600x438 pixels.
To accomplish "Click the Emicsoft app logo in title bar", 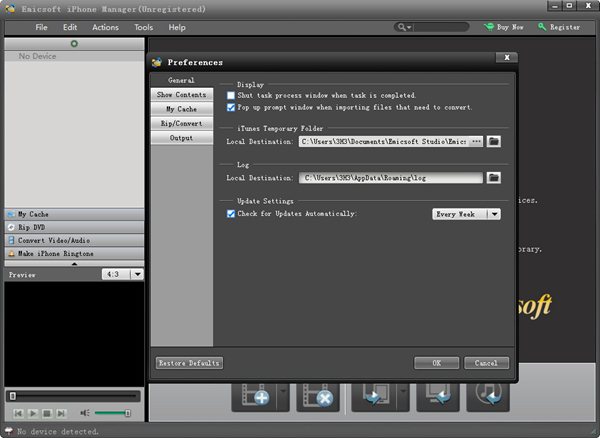I will pos(10,8).
